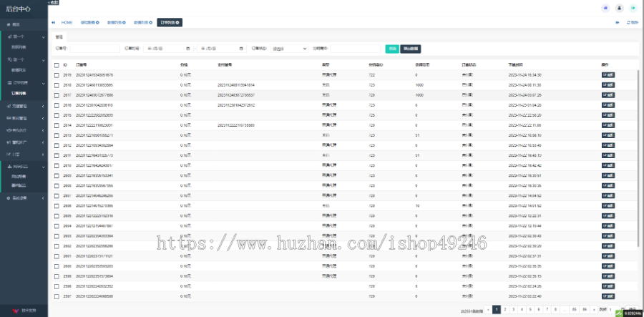Check the box for order ID 2611

(57, 155)
